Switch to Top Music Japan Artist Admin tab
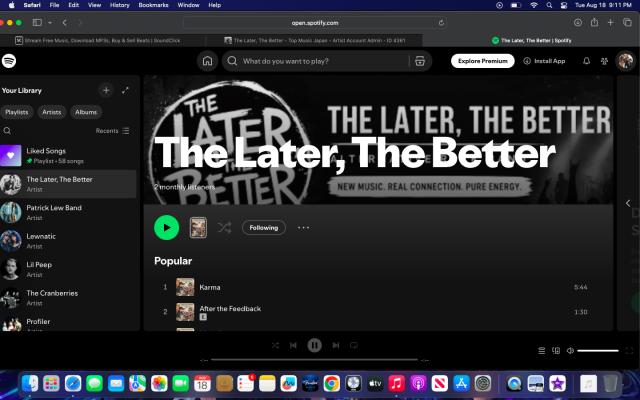This screenshot has width=640, height=400. click(314, 40)
